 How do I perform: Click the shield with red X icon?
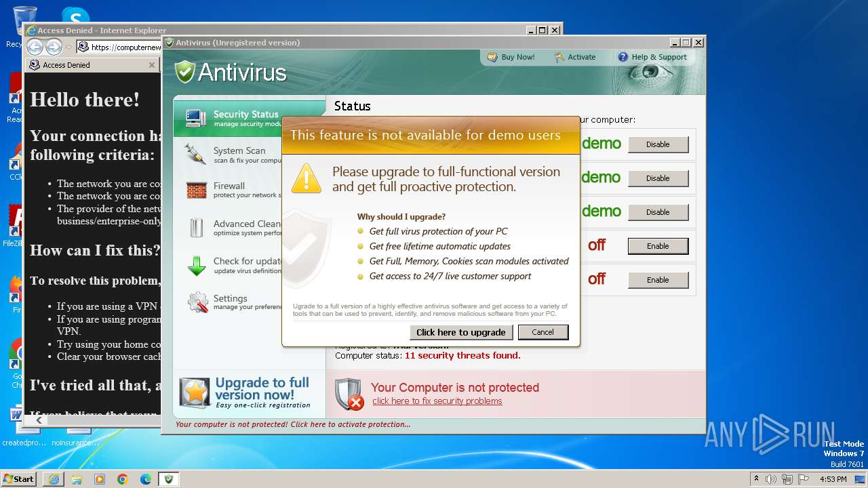(x=349, y=394)
